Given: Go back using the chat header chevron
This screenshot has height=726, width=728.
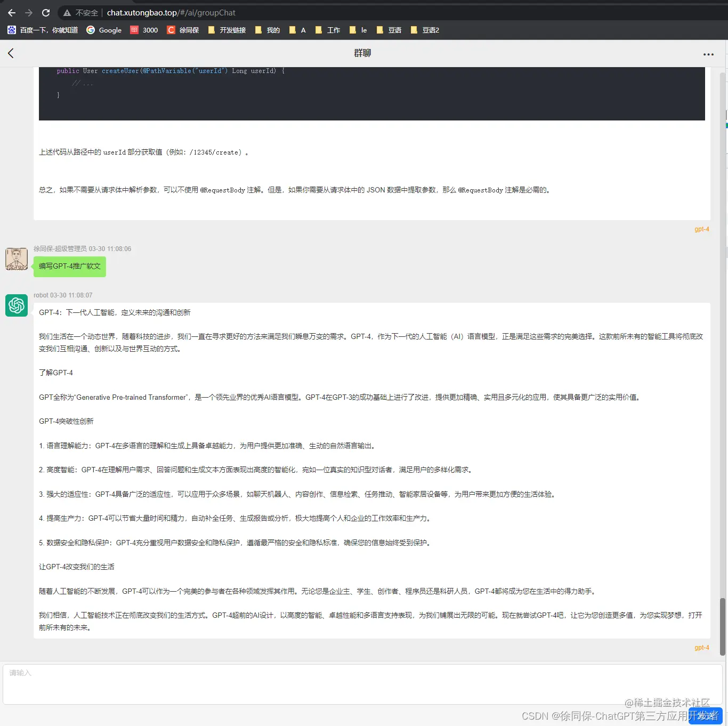Looking at the screenshot, I should tap(11, 53).
